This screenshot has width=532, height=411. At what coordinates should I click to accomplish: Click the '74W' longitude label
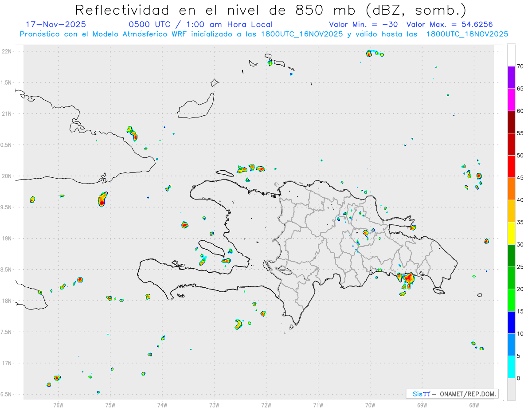point(162,405)
